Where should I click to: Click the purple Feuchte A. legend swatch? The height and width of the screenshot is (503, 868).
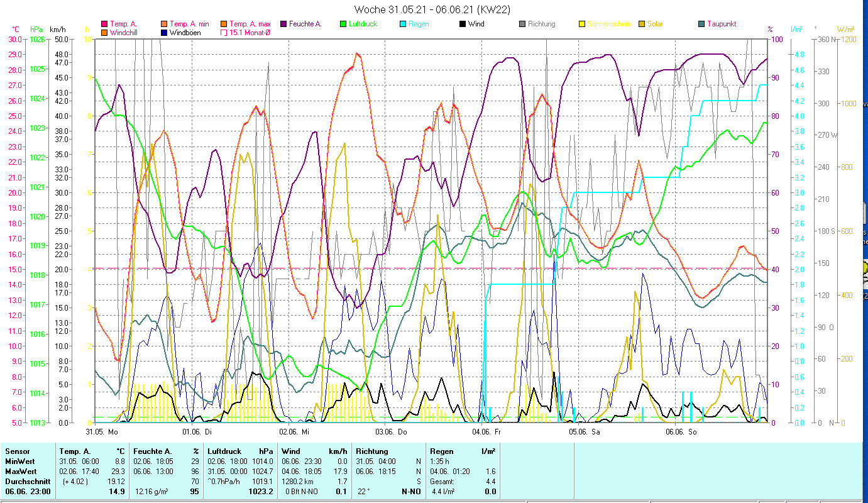[283, 25]
